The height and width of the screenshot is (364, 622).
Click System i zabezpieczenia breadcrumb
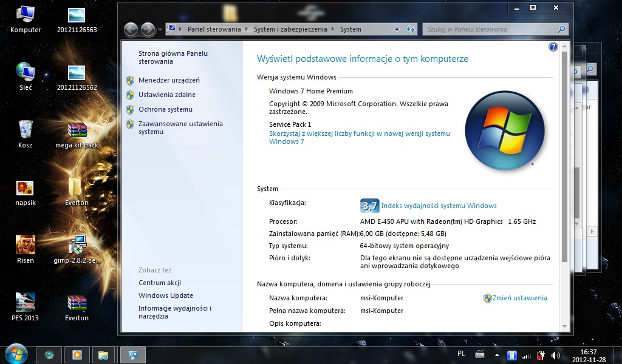(x=290, y=29)
